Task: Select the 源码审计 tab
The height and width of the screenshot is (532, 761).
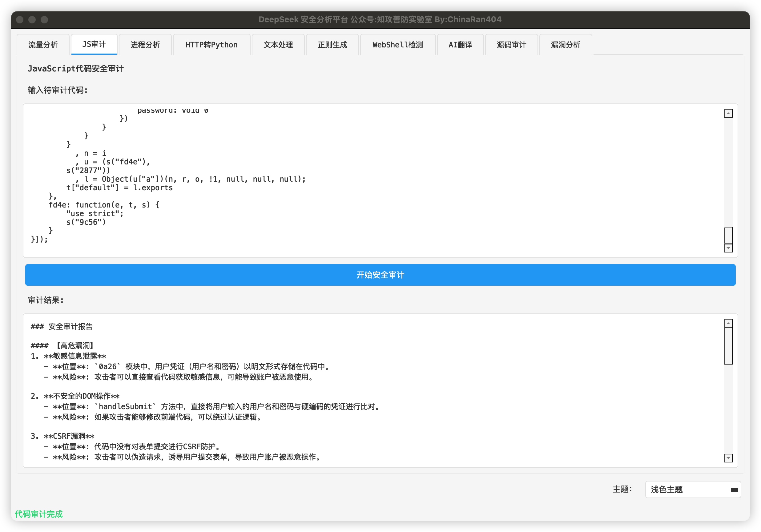Action: pyautogui.click(x=511, y=45)
